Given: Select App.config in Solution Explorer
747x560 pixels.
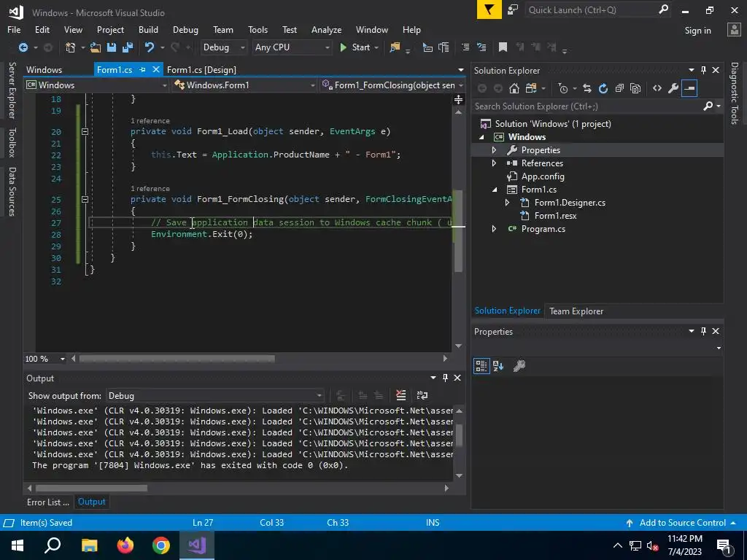Looking at the screenshot, I should (543, 176).
